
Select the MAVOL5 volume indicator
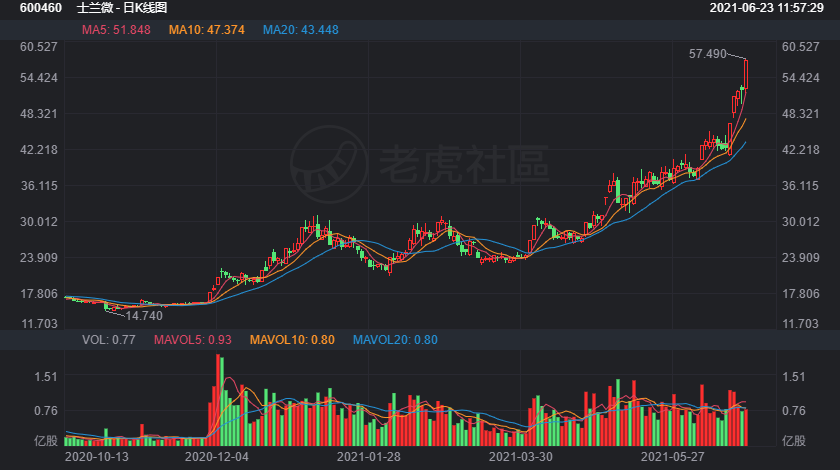(193, 340)
